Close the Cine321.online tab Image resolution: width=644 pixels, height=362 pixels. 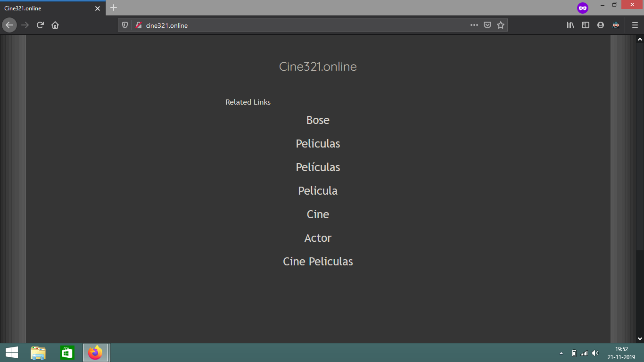pos(98,8)
